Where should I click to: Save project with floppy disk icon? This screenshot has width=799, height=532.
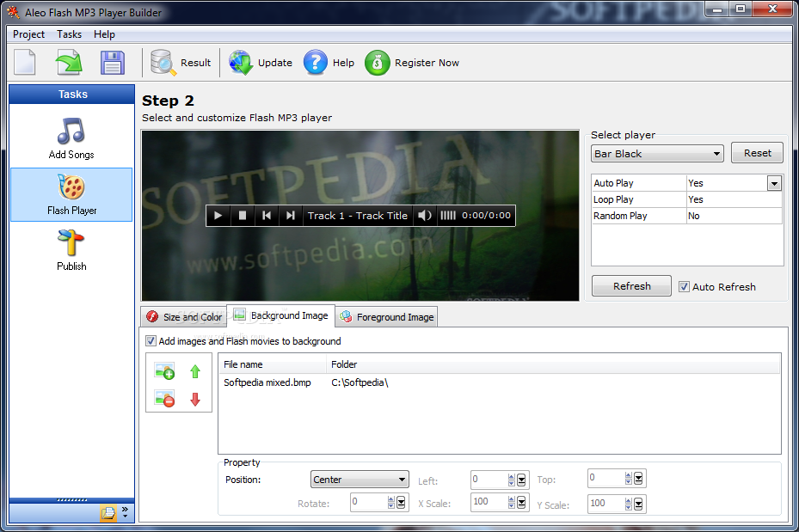(112, 62)
